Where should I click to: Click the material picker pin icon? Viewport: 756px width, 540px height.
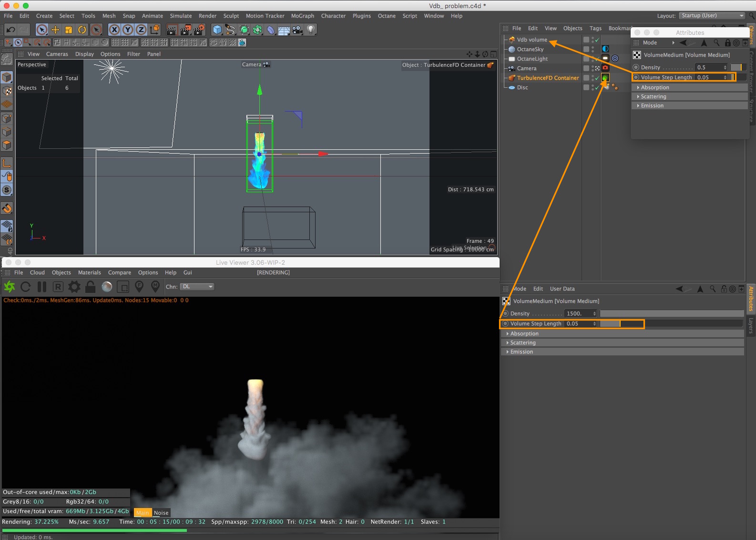(x=155, y=287)
